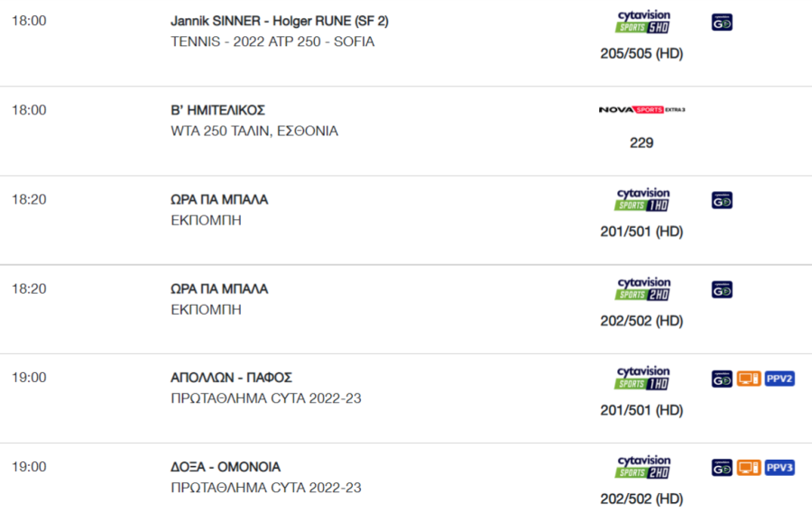The height and width of the screenshot is (521, 812).
Task: Click GO icon for 201/501 ΩΡΑ ΓΙΑ ΜΠΑΛΑ
Action: (722, 200)
